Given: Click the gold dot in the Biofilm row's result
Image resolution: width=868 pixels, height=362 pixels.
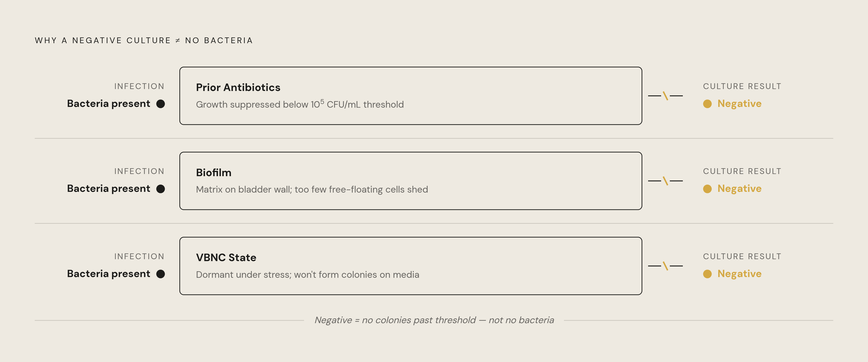Looking at the screenshot, I should tap(707, 188).
